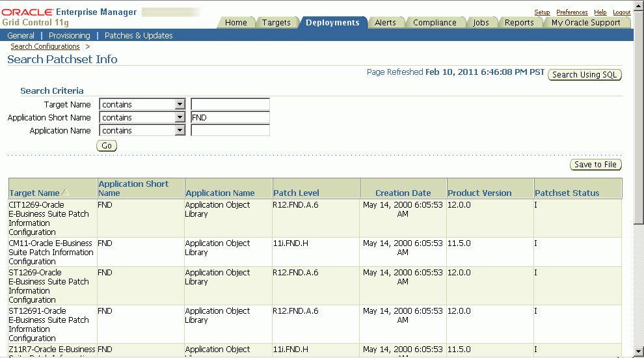Click product version 12.0.0 in ST12691 row
The height and width of the screenshot is (358, 644).
459,311
